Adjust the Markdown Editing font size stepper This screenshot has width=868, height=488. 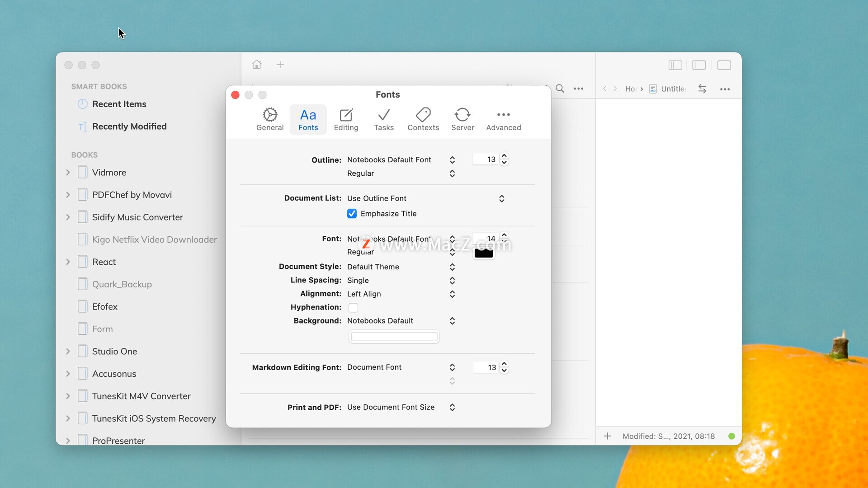tap(505, 367)
